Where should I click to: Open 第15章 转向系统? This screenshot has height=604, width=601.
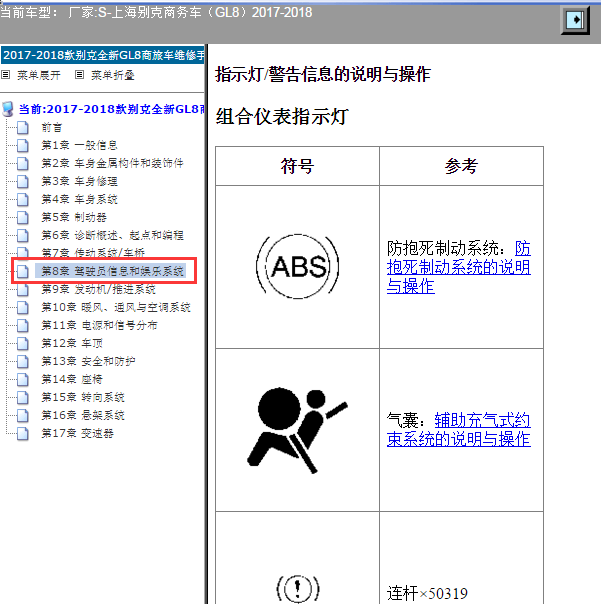tap(83, 397)
